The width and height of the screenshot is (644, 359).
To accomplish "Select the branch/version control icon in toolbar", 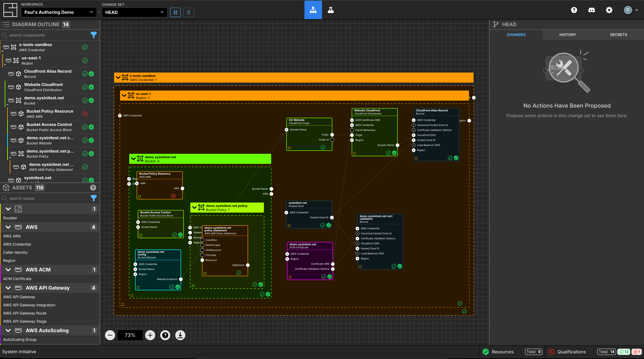I will [176, 12].
